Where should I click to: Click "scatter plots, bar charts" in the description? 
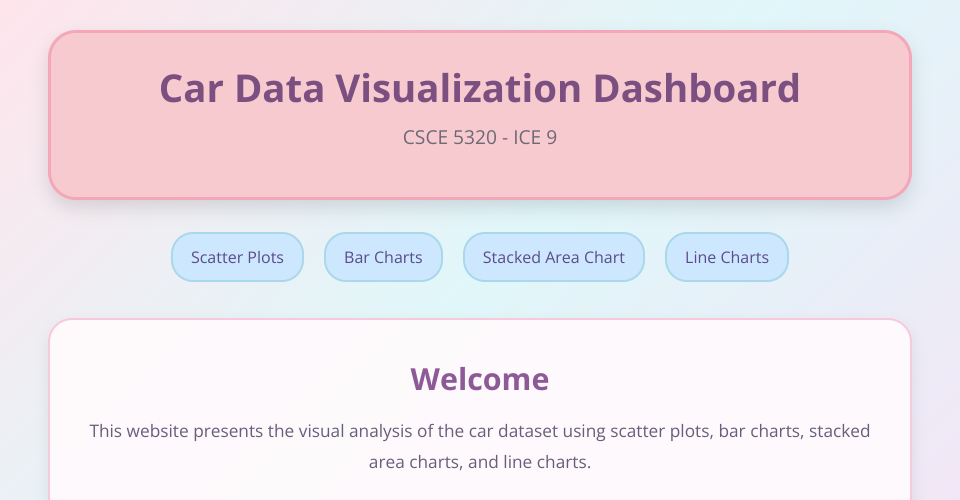click(x=698, y=432)
